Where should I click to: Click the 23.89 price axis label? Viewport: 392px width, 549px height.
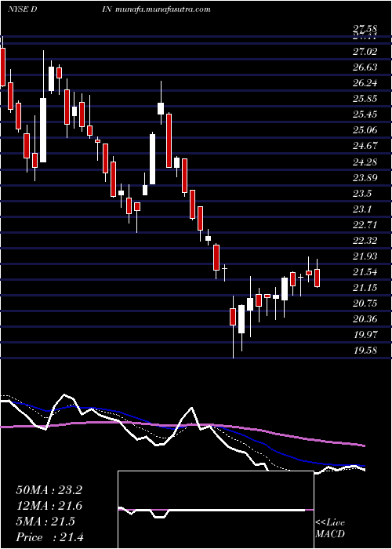365,177
